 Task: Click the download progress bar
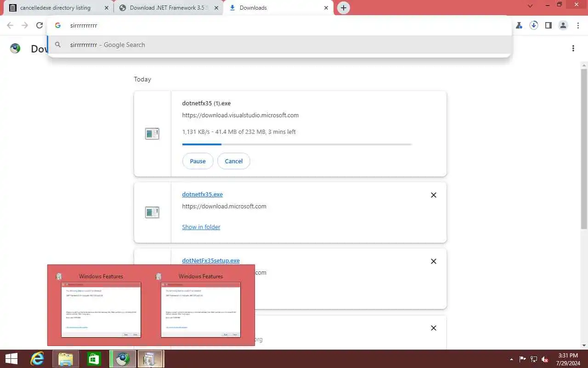click(x=297, y=144)
